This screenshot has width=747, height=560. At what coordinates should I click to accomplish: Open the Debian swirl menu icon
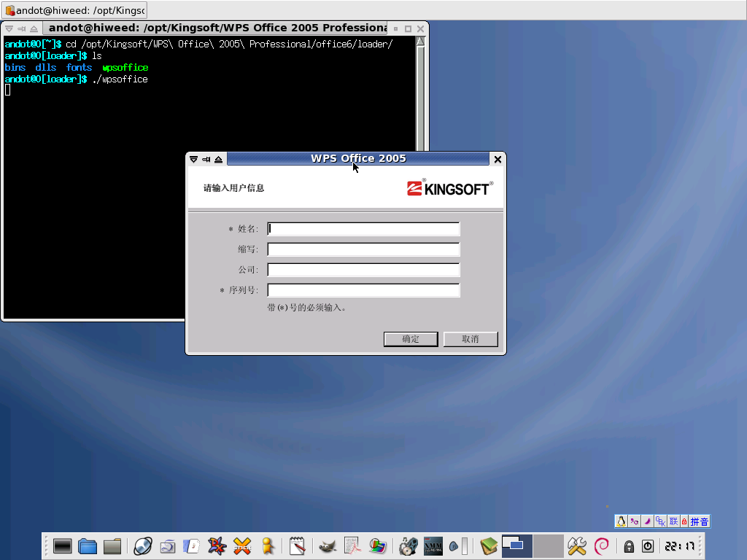pyautogui.click(x=602, y=546)
